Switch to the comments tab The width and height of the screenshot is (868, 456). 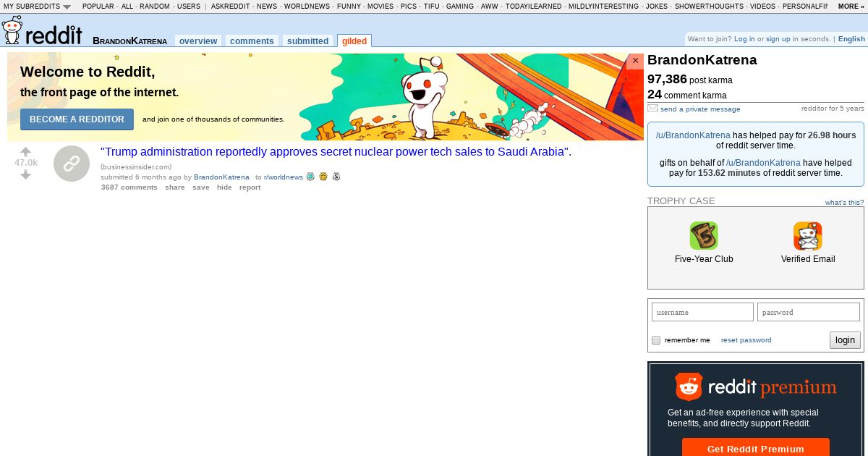pyautogui.click(x=252, y=41)
